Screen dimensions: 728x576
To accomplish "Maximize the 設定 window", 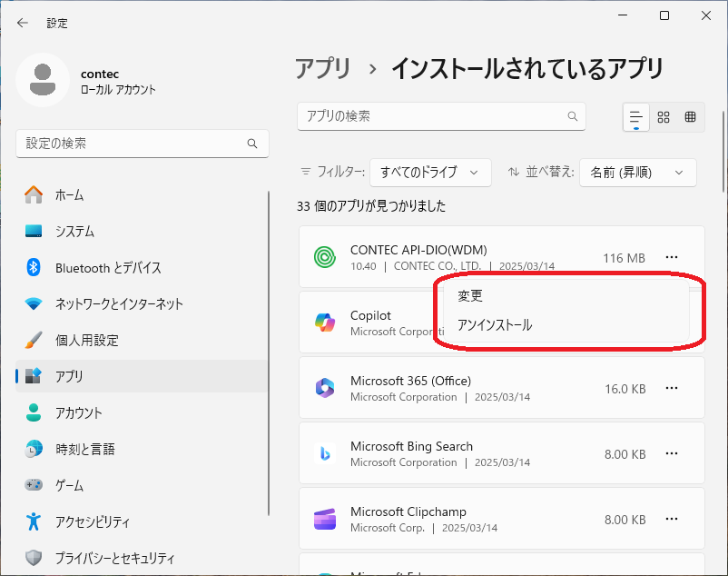I will (664, 15).
